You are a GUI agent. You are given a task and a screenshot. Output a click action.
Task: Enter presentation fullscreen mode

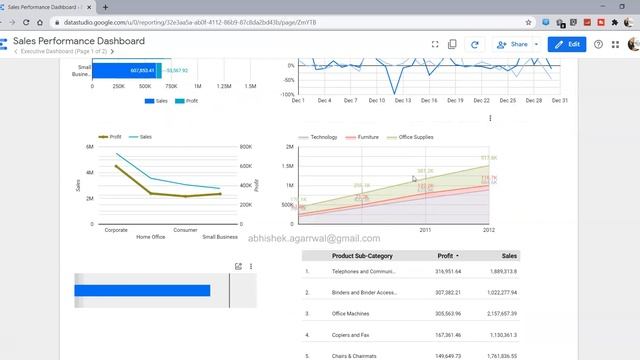[435, 44]
